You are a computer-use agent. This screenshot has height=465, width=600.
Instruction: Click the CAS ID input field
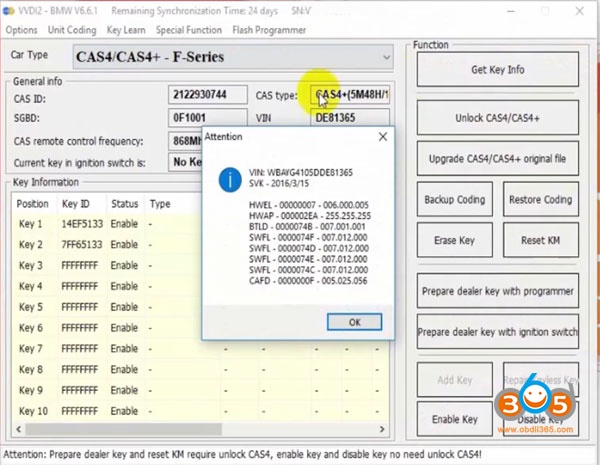click(x=207, y=95)
